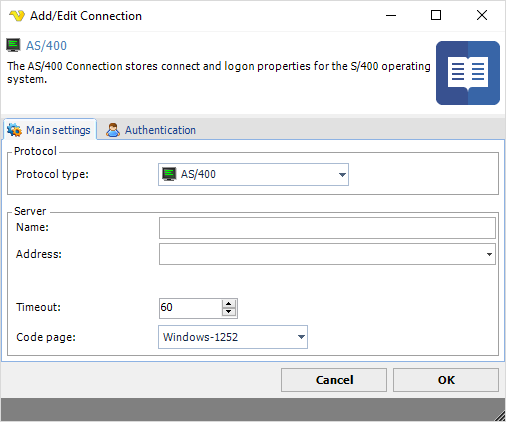Click the app logo in title bar

pyautogui.click(x=17, y=16)
